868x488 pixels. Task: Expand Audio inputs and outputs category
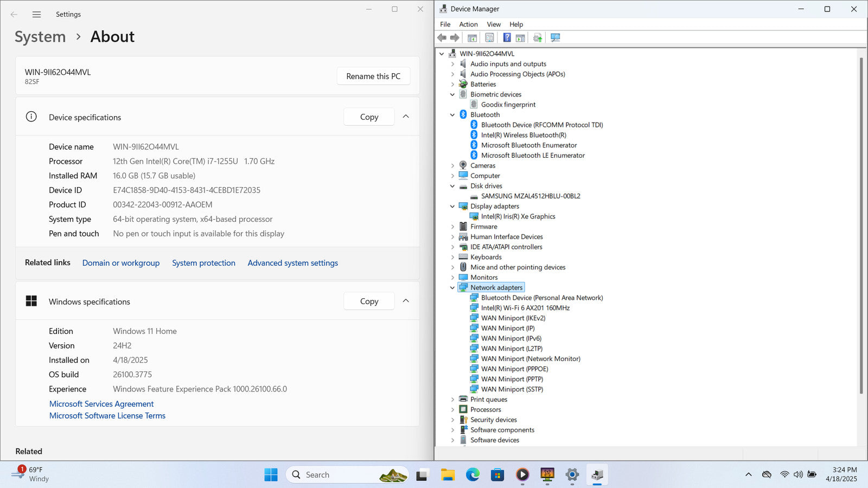click(452, 64)
